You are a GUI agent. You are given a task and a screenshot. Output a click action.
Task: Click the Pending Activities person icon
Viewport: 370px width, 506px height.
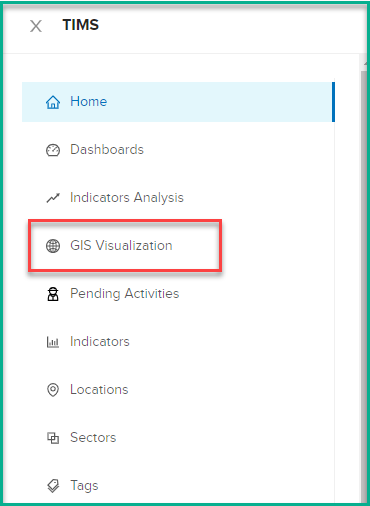(x=53, y=294)
